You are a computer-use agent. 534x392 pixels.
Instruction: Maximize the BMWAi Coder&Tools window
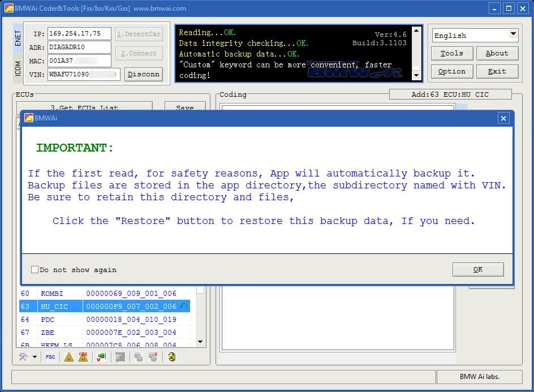click(509, 8)
